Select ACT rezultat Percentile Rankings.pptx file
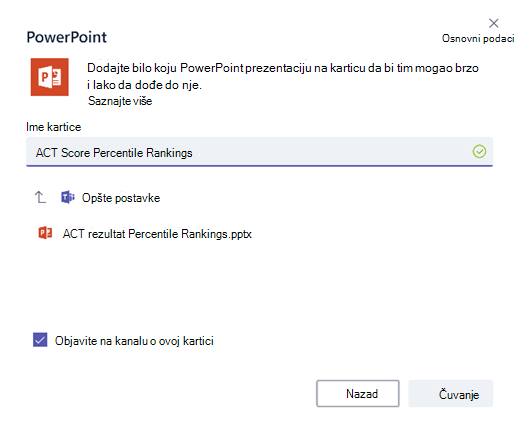This screenshot has height=434, width=520. tap(157, 234)
